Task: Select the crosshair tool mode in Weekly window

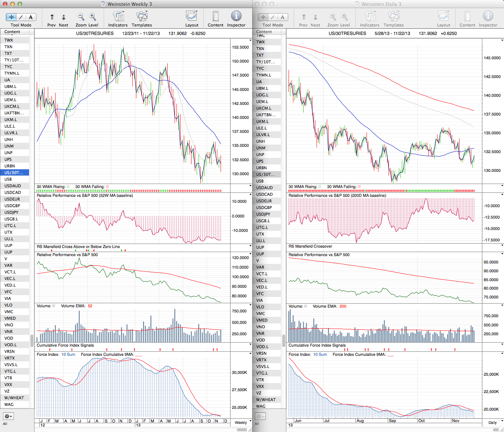Action: (x=11, y=17)
